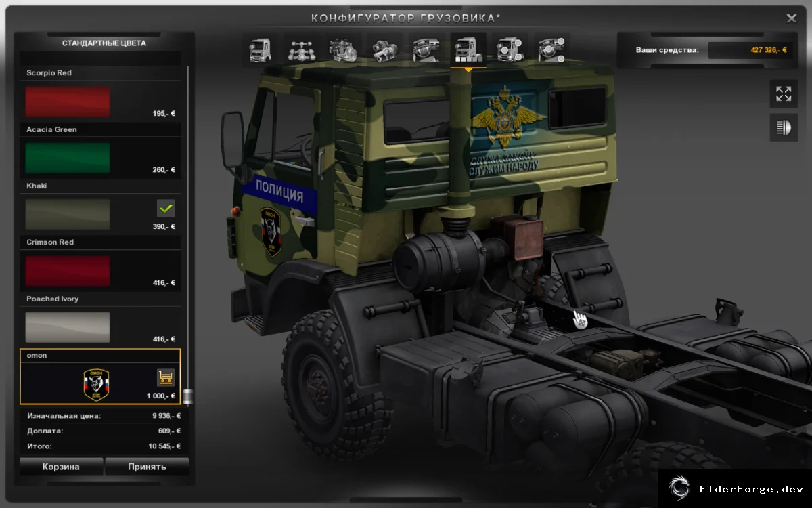Open the truck cabin configuration tab
812x508 pixels.
[260, 49]
